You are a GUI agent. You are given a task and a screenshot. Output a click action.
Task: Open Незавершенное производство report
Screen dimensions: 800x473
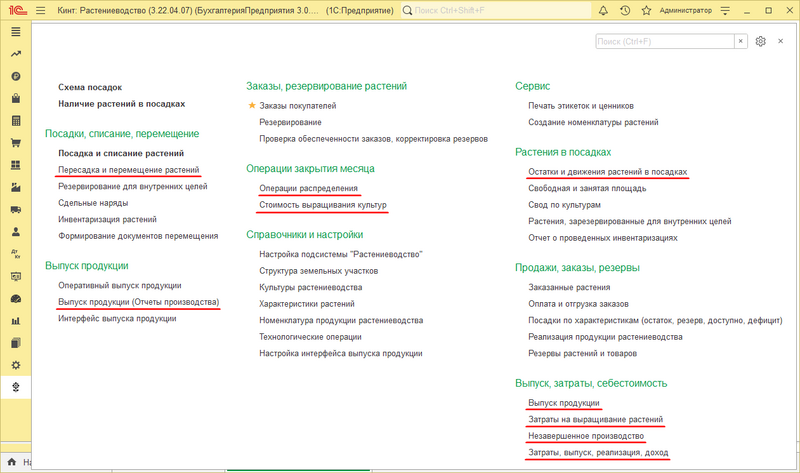click(x=586, y=436)
